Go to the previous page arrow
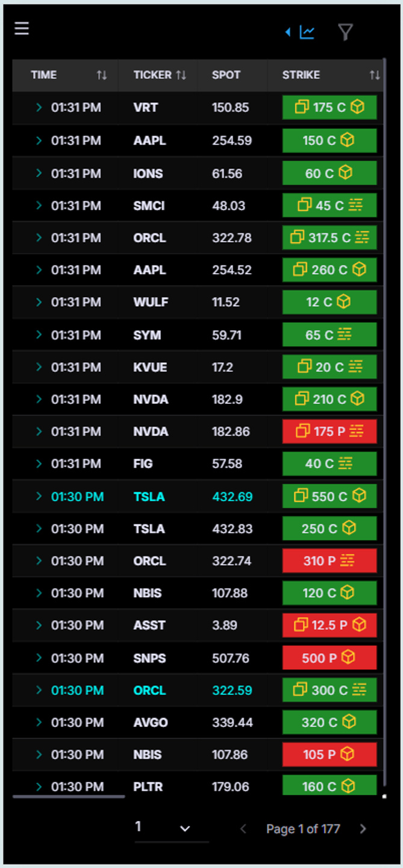 pos(243,829)
